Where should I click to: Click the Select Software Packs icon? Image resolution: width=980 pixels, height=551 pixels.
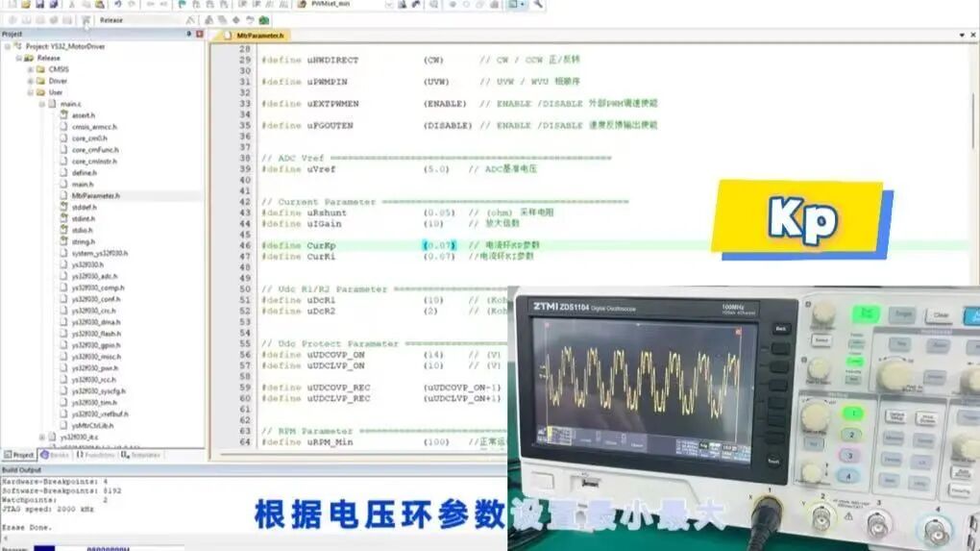pos(250,20)
